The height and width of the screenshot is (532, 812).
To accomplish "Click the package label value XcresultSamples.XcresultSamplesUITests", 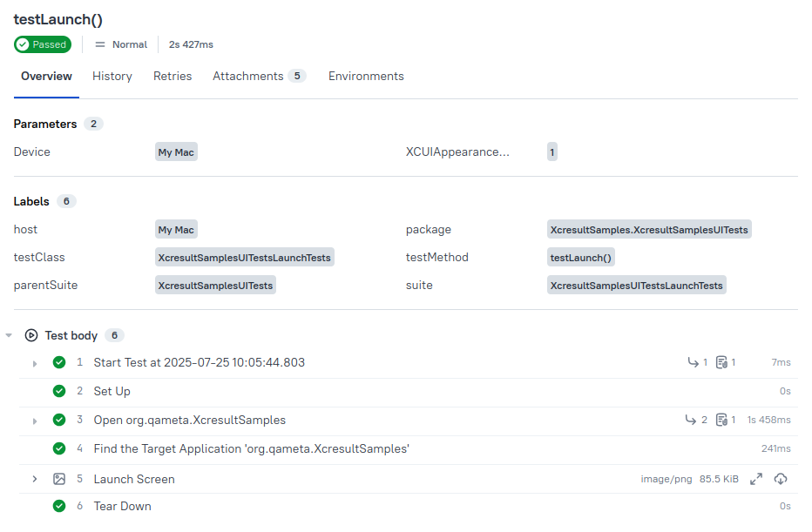I will (x=649, y=230).
